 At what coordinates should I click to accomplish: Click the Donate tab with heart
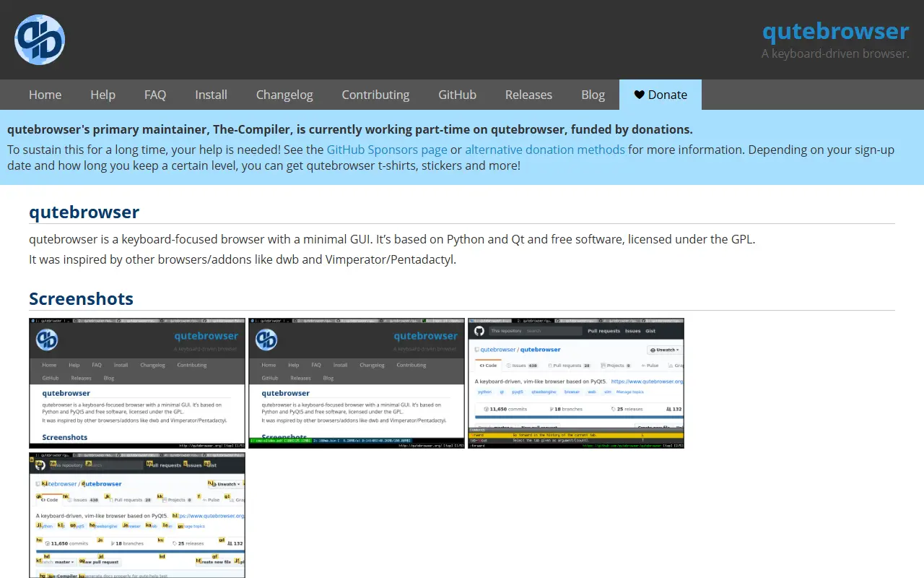[661, 95]
